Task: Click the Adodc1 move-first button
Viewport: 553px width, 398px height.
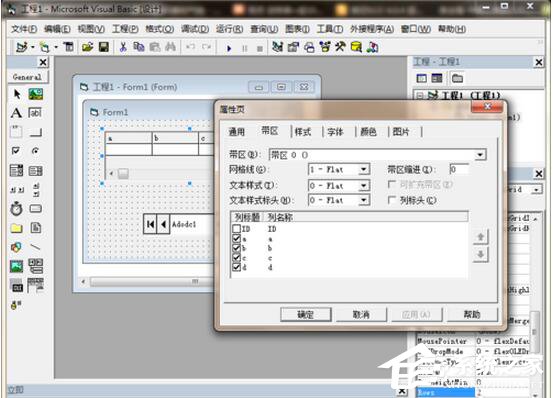Action: click(150, 224)
